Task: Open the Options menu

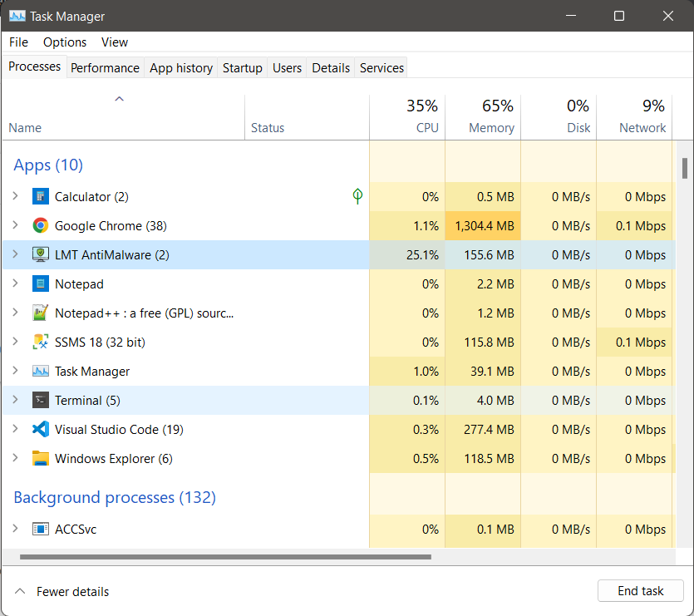Action: (x=65, y=42)
